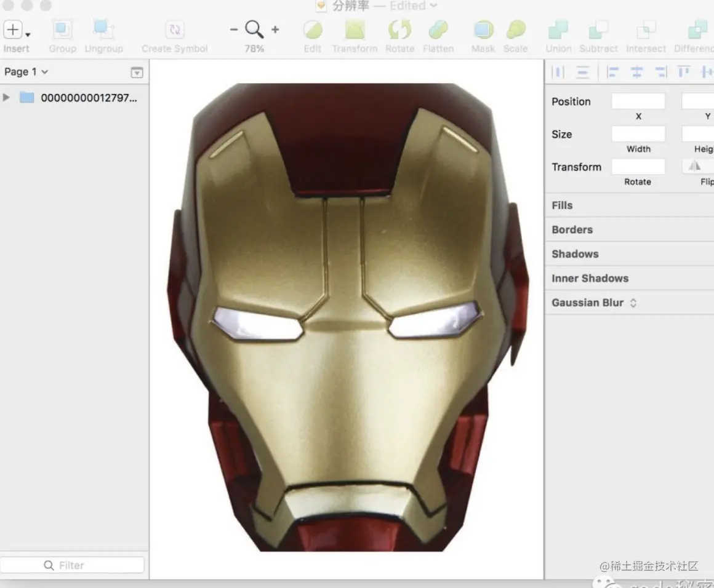This screenshot has width=714, height=588.
Task: Click the layer Filter search field
Action: point(72,565)
